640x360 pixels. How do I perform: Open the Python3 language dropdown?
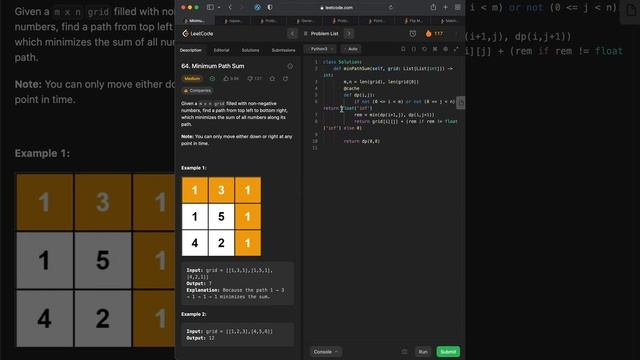click(321, 49)
